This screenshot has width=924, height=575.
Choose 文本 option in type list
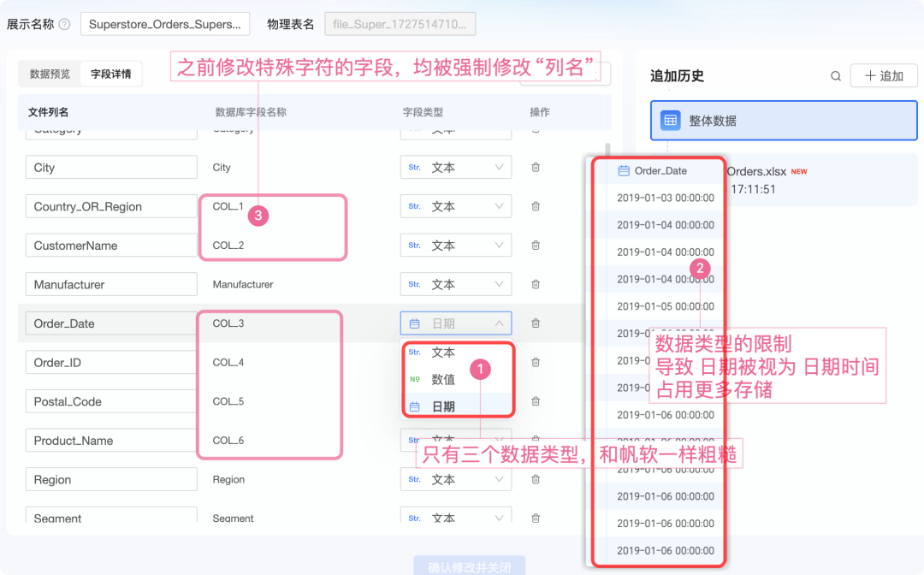click(443, 353)
